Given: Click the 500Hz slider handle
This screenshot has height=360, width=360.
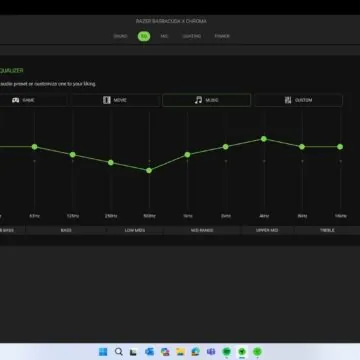Looking at the screenshot, I should (149, 171).
